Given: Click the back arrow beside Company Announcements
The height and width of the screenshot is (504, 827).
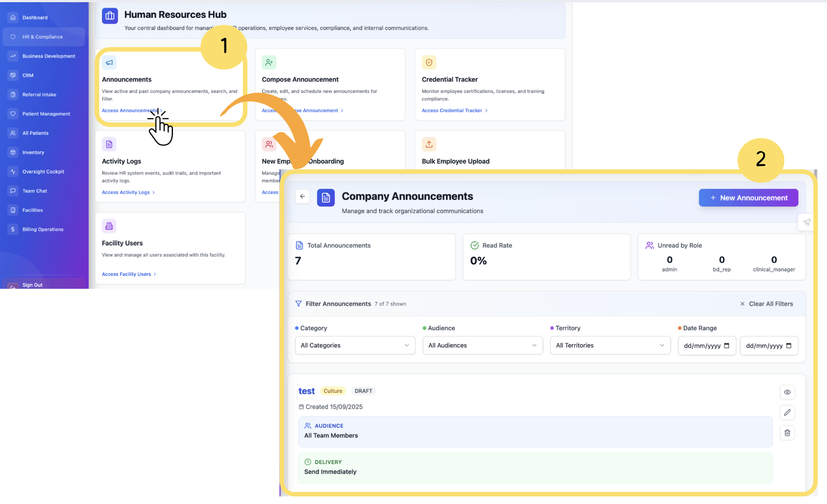Looking at the screenshot, I should click(302, 197).
